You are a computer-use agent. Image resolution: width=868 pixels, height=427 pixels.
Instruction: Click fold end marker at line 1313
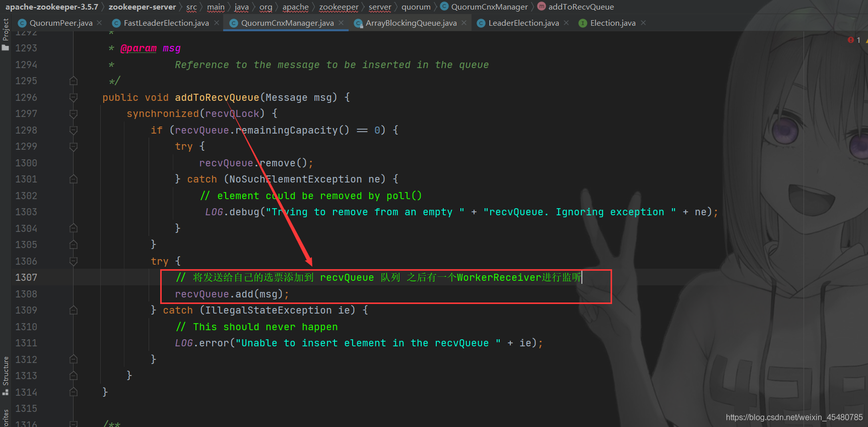click(x=74, y=376)
